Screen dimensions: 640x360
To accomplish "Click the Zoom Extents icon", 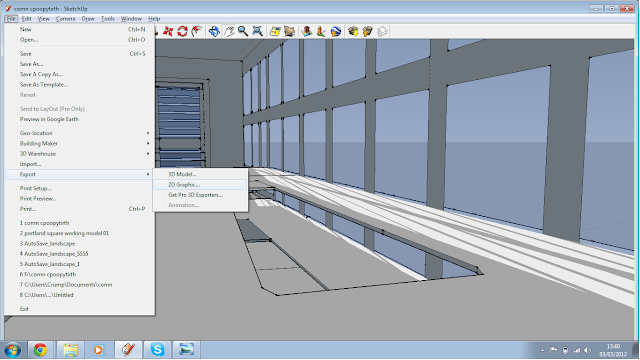I will coord(257,31).
